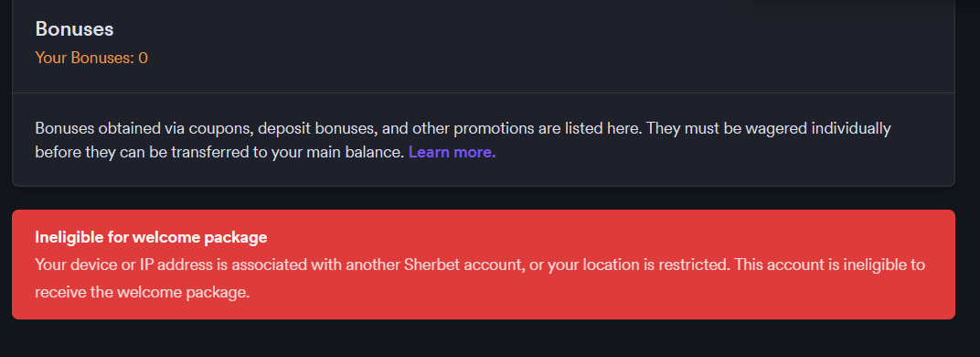
Task: Click the word Sherbet in the alert
Action: coord(430,265)
